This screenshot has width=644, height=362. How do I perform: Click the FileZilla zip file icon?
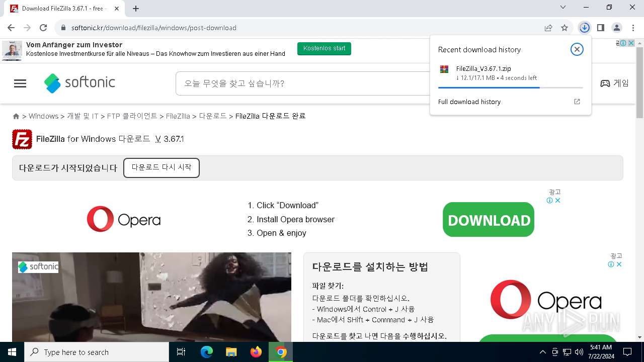pos(444,69)
